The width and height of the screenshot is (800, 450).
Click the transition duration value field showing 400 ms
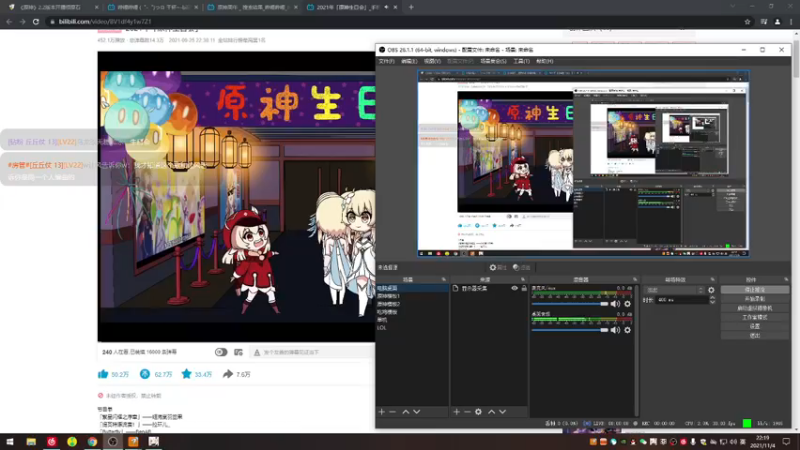point(682,300)
